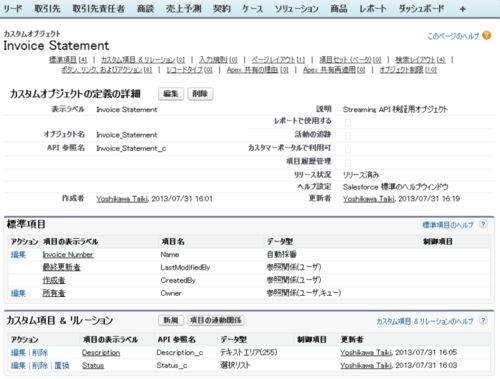500x379 pixels.
Task: Open the 所有者 field link
Action: click(54, 293)
